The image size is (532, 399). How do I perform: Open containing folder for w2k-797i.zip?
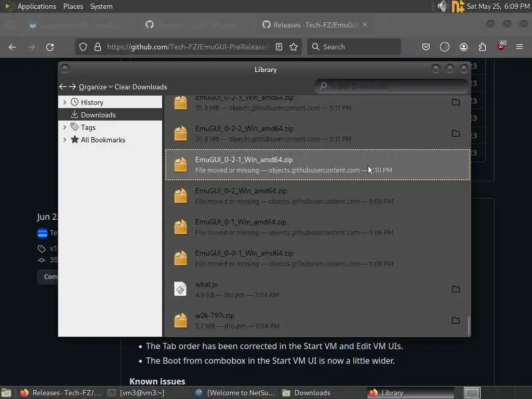click(456, 320)
